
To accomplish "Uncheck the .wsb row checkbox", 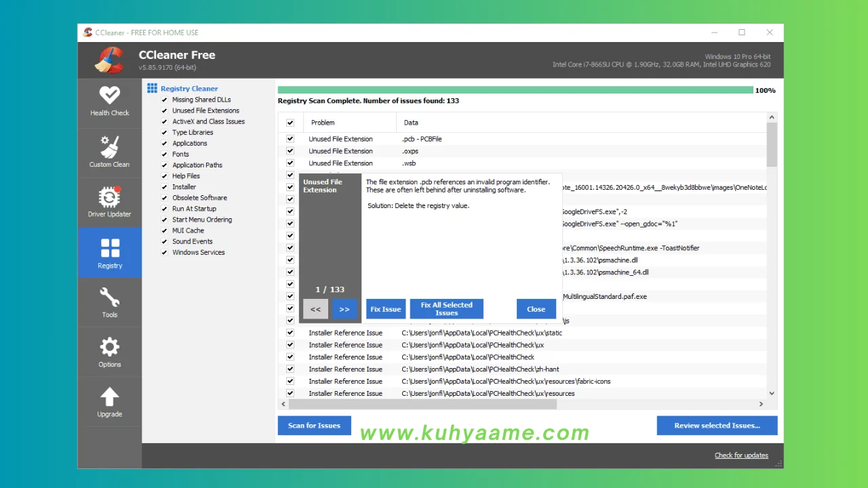I will tap(290, 163).
